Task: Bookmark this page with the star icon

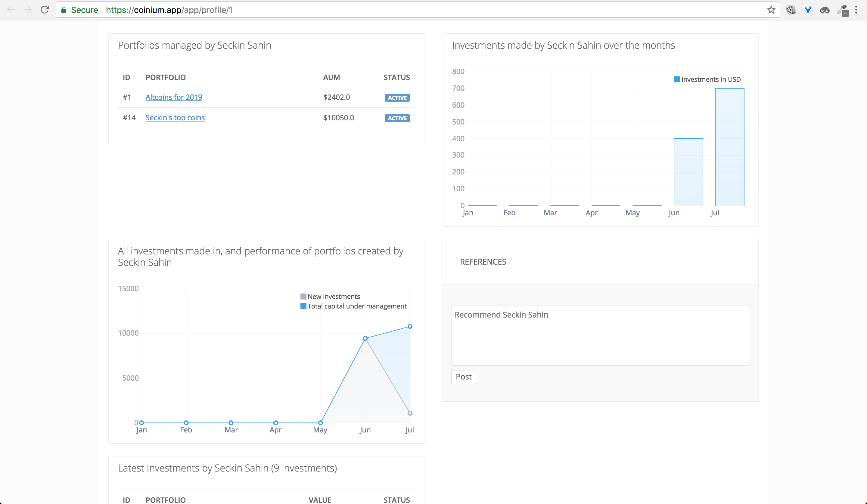Action: (x=771, y=10)
